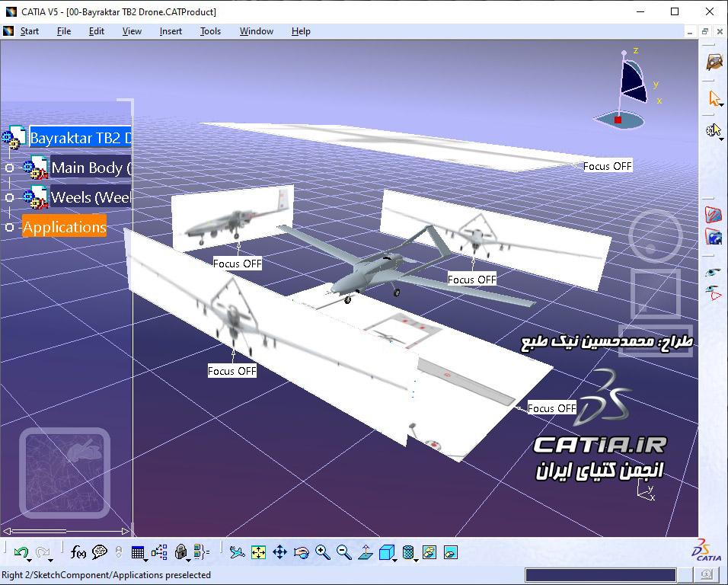728x585 pixels.
Task: Click the Equivalent Dimensions brace icon
Action: (202, 552)
